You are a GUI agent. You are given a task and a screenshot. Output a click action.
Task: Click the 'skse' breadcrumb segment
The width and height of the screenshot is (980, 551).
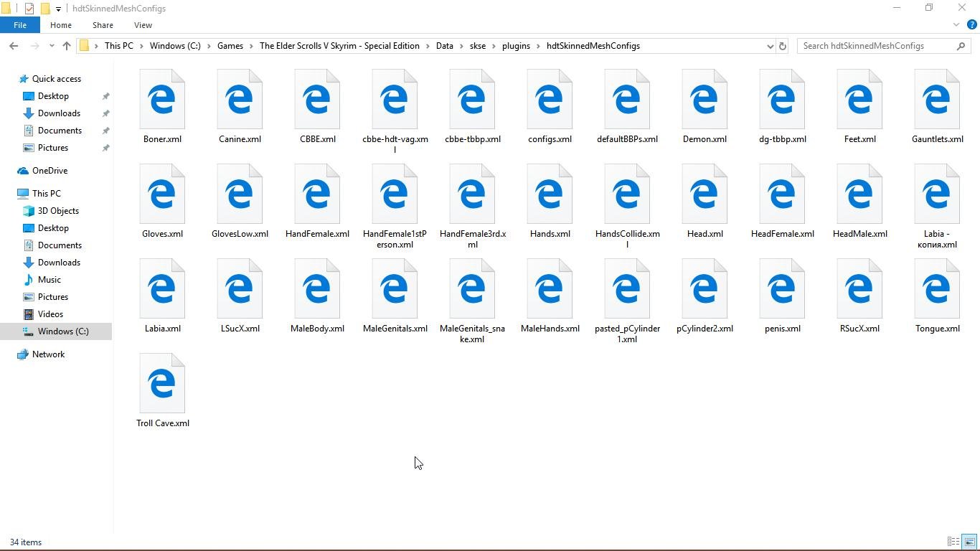pos(478,46)
